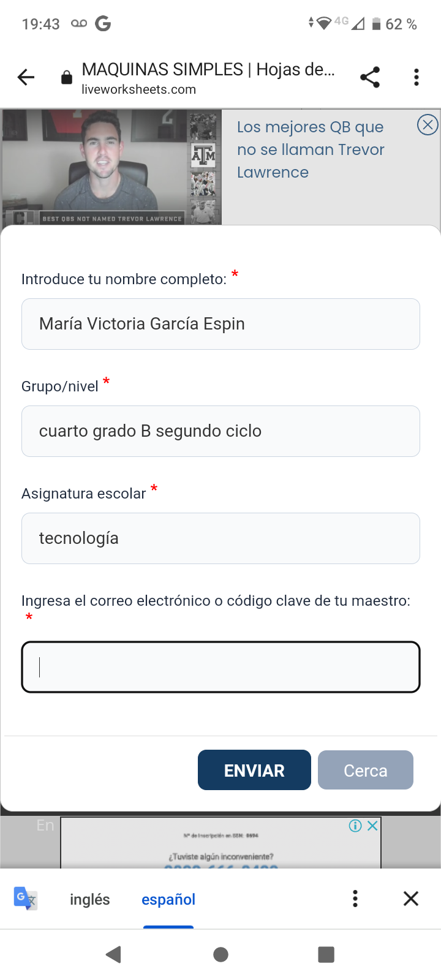Edit the full name field
Viewport: 441px width, 980px height.
tap(221, 324)
